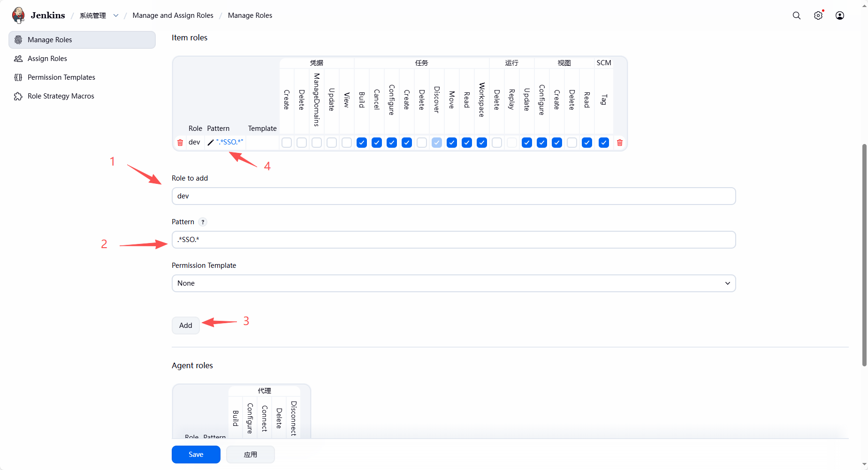Open Assign Roles in the sidebar
This screenshot has width=868, height=470.
(47, 59)
